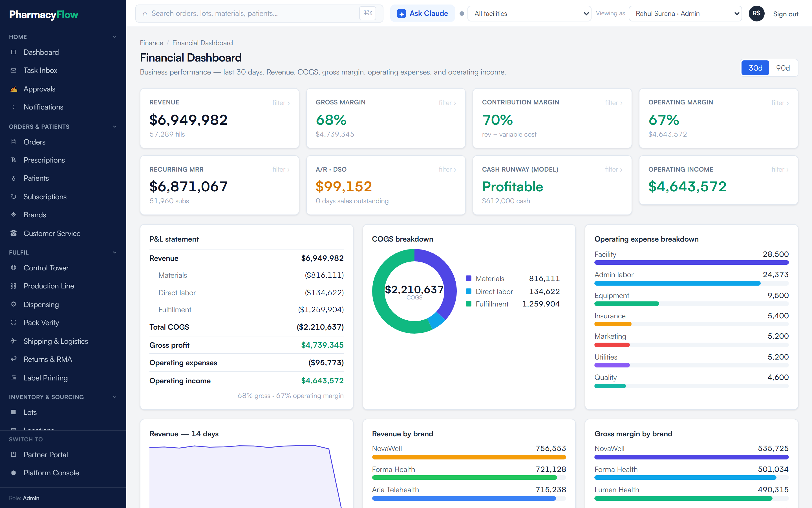Switch to the 90d time range
Image resolution: width=812 pixels, height=508 pixels.
(783, 68)
